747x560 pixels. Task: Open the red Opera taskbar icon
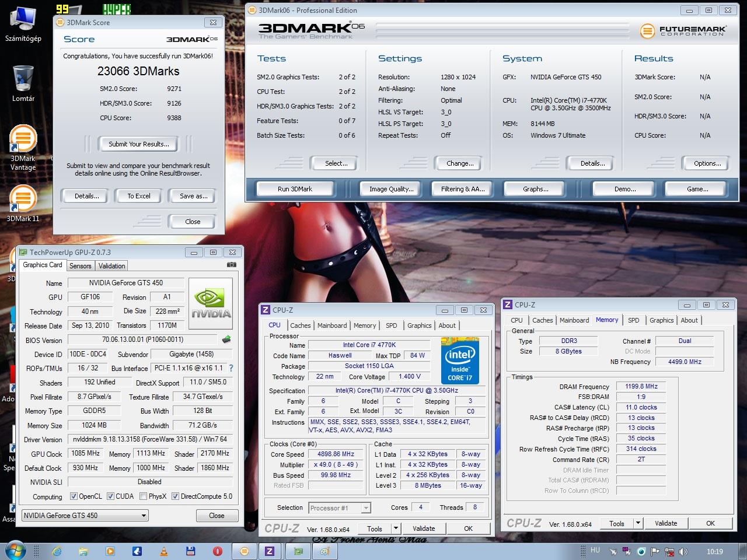pos(217,551)
